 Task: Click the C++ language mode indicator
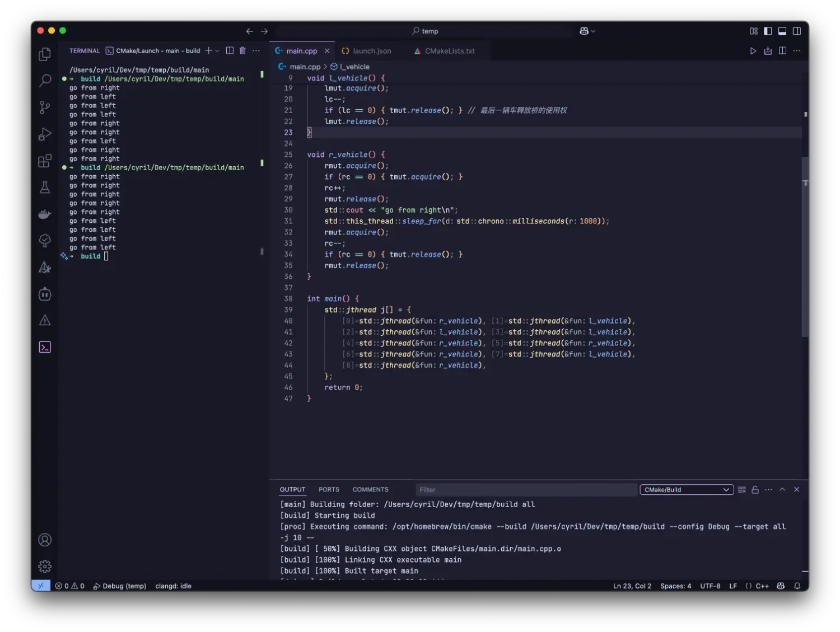click(762, 586)
